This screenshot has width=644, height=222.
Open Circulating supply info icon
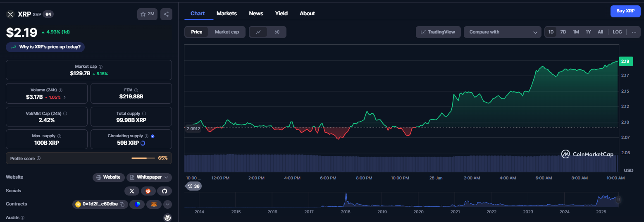[147, 136]
